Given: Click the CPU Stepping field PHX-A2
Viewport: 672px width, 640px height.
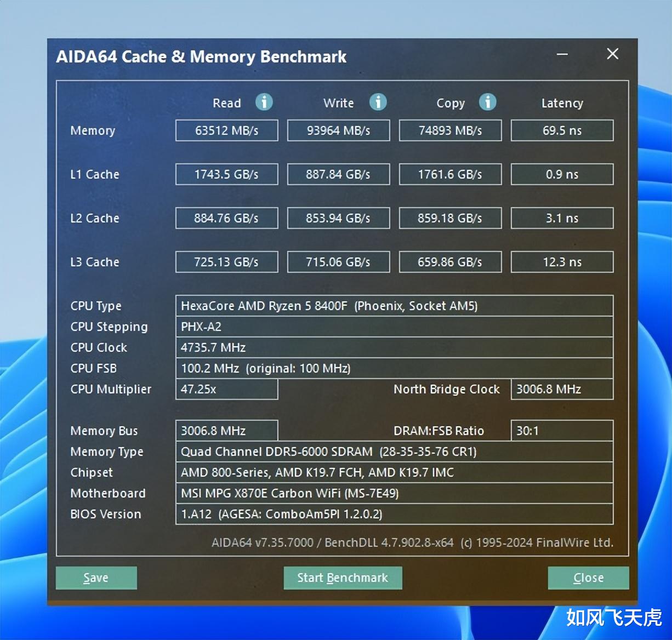Looking at the screenshot, I should (x=395, y=327).
